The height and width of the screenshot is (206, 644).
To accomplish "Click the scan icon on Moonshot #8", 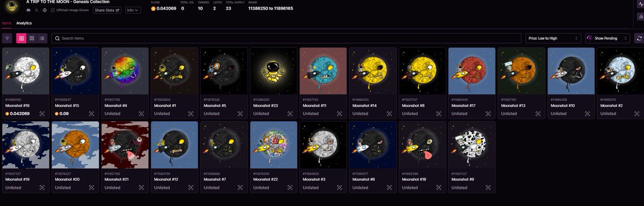I will pos(438,114).
